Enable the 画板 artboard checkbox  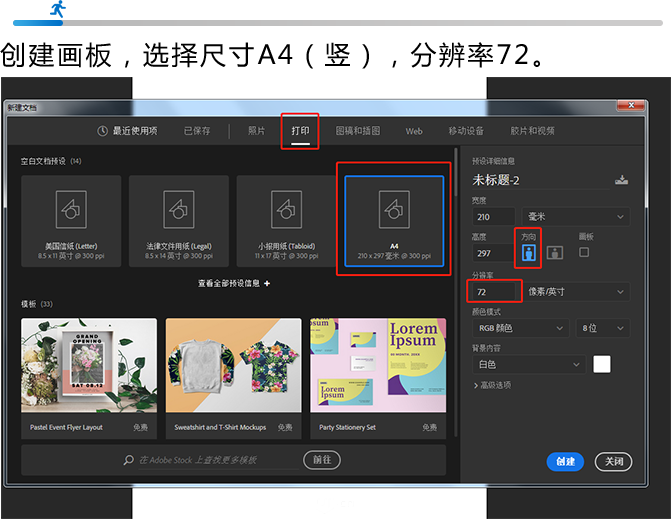tap(584, 252)
